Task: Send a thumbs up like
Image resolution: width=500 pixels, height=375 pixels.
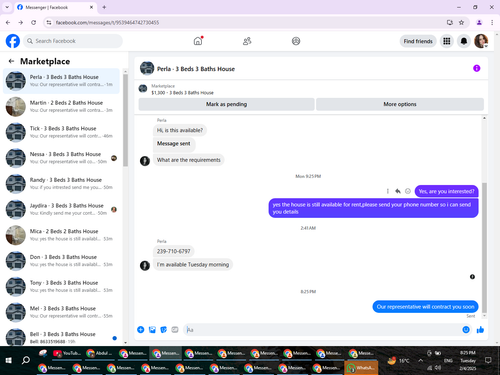Action: click(x=480, y=330)
